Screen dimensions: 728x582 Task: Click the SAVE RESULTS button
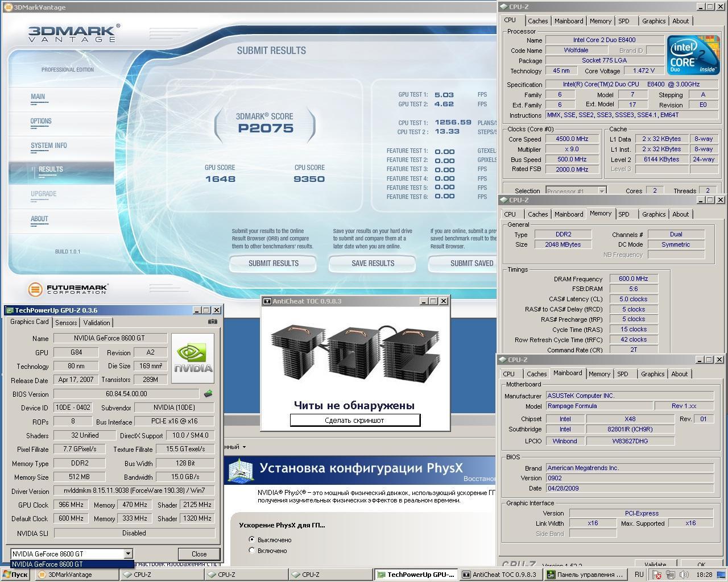(373, 263)
